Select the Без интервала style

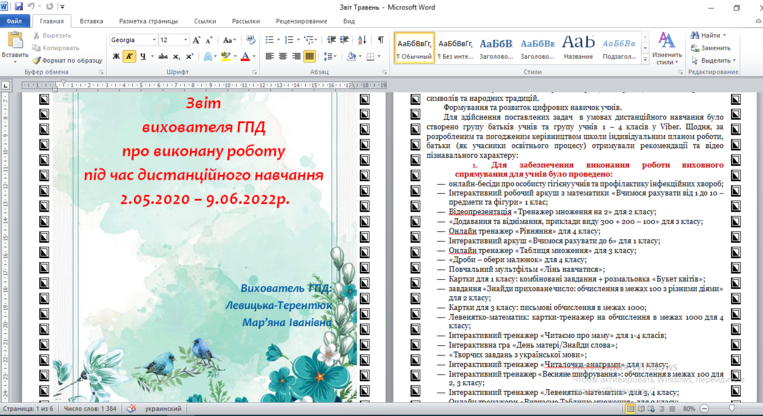coord(455,48)
